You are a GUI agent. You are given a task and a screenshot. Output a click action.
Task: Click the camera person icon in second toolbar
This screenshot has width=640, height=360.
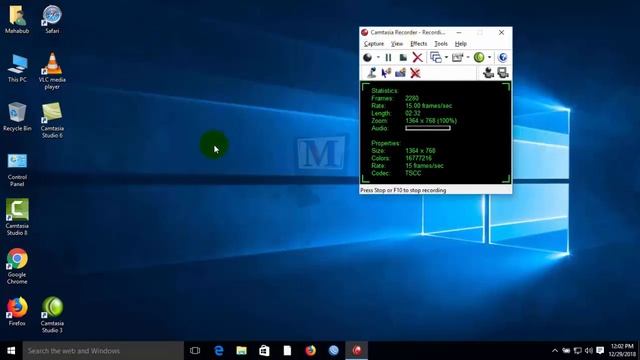point(488,73)
